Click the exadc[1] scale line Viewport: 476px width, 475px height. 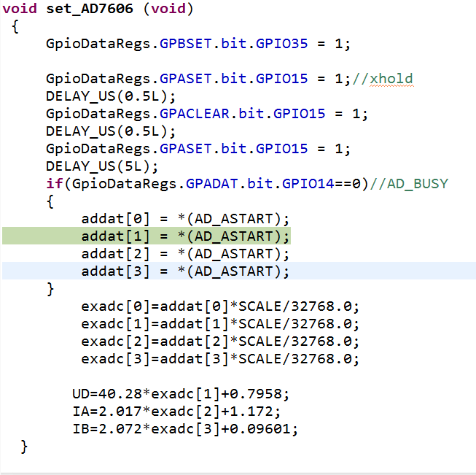[x=220, y=324]
